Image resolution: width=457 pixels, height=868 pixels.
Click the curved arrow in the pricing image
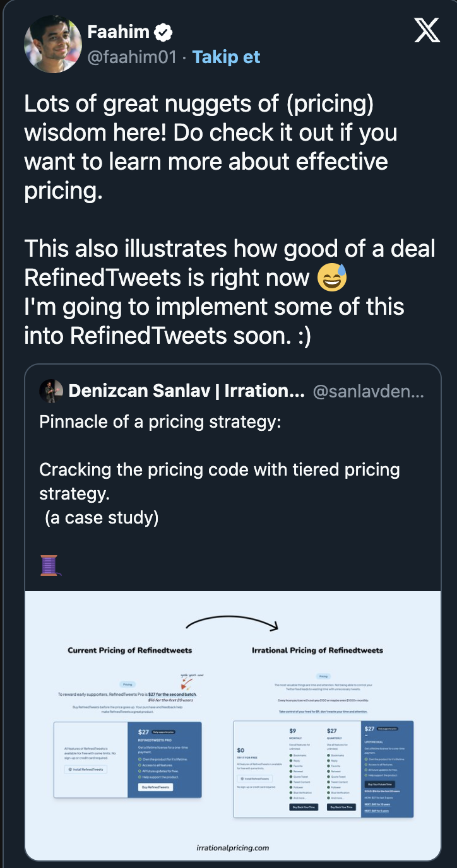[232, 625]
